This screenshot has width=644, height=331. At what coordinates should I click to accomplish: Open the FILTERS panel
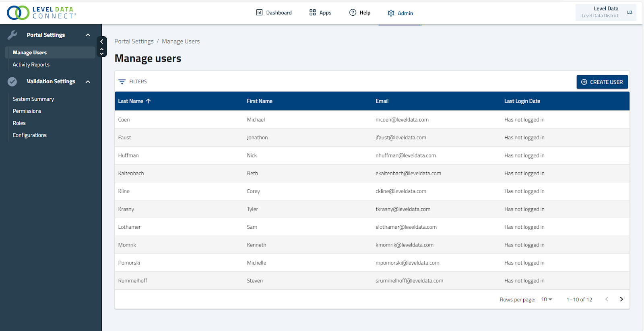(x=133, y=82)
